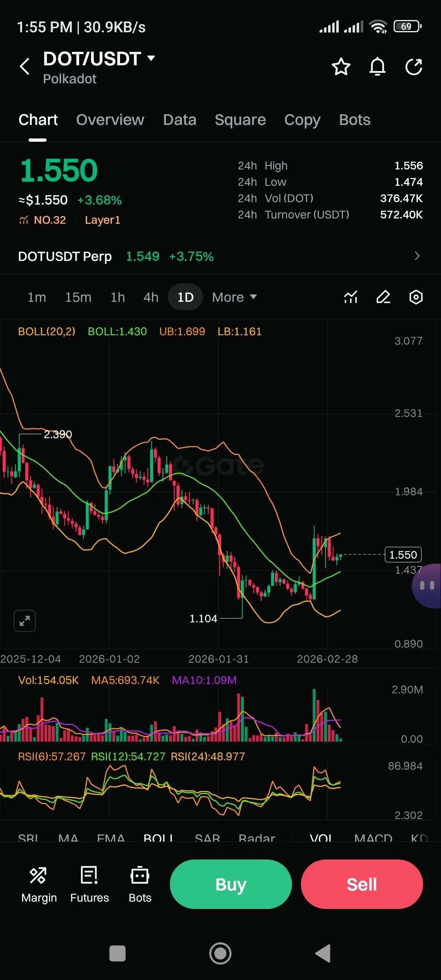Select the 1h timeframe
The image size is (441, 980).
click(x=118, y=297)
